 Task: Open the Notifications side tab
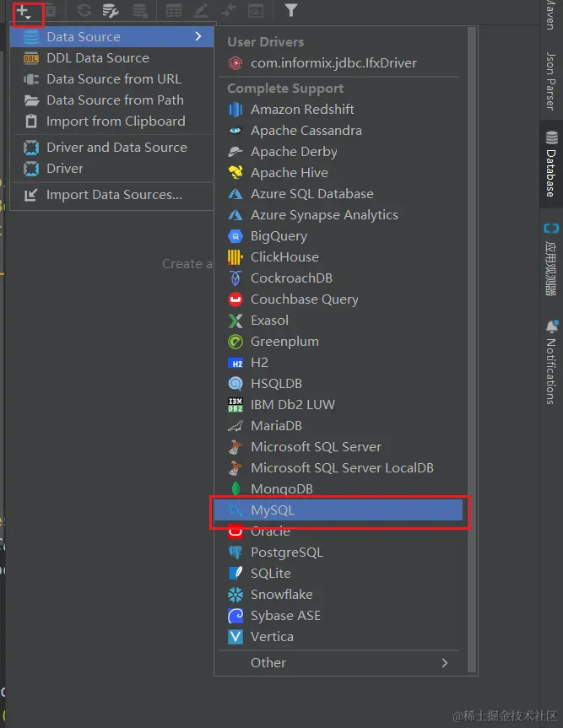pyautogui.click(x=551, y=362)
